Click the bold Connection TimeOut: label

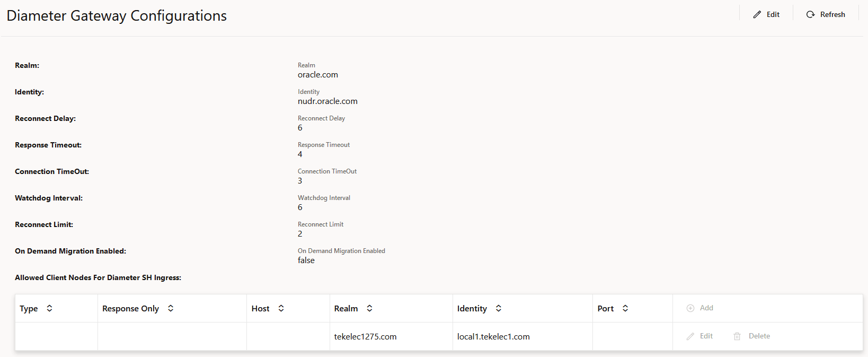tap(52, 171)
